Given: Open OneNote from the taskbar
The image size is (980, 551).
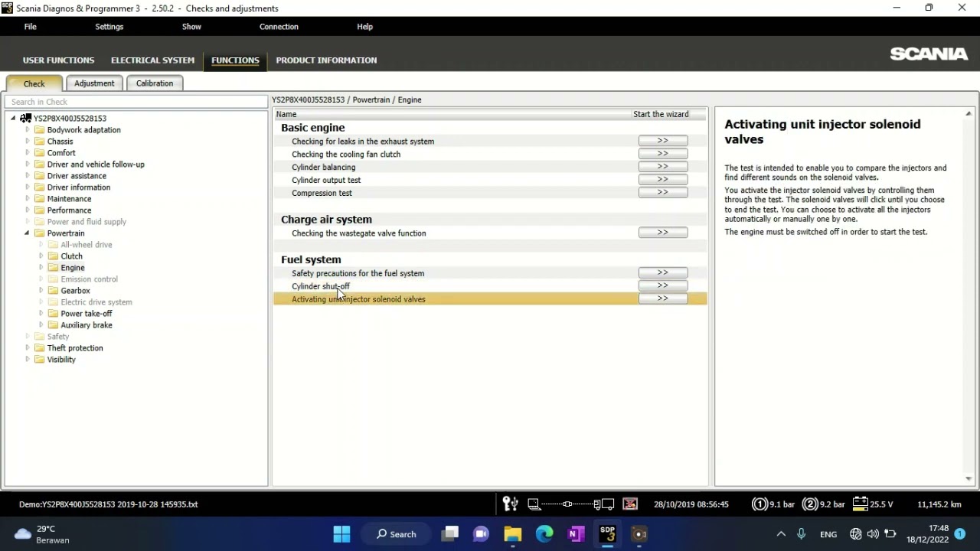Looking at the screenshot, I should pos(576,534).
